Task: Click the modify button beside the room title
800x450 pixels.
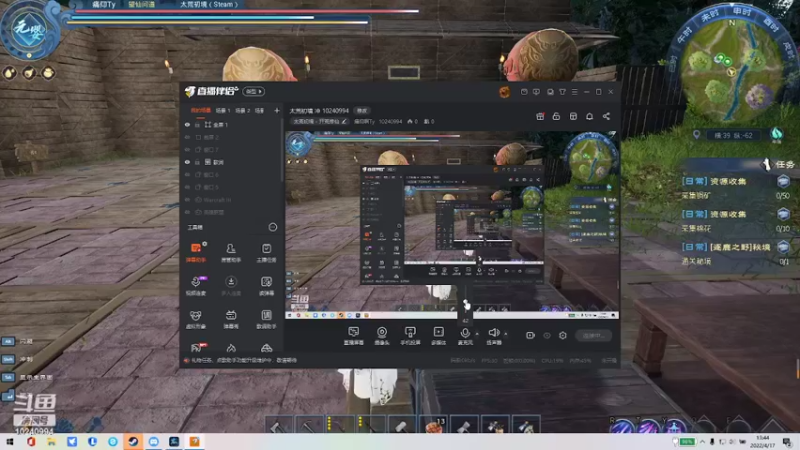Action: click(x=362, y=111)
